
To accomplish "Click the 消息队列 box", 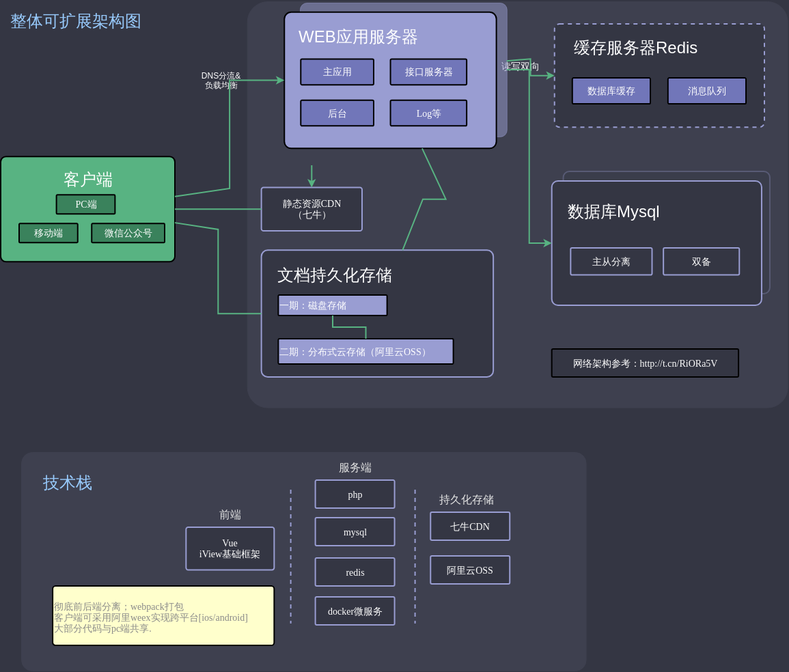I will [x=707, y=91].
